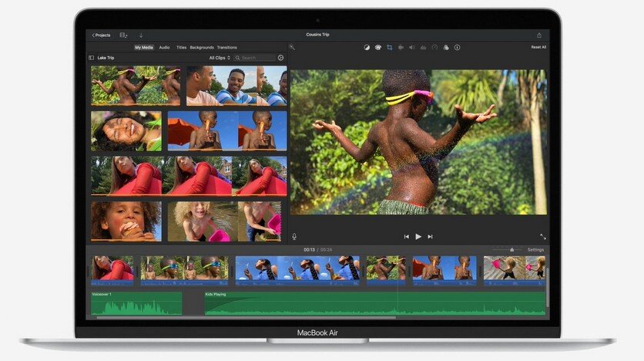Toggle the libraries sidebar icon

(92, 58)
